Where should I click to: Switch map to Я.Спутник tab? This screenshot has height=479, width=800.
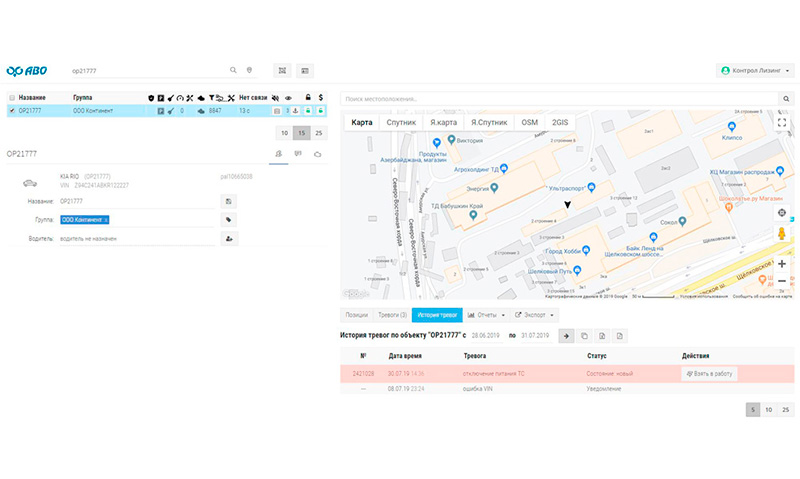[489, 122]
